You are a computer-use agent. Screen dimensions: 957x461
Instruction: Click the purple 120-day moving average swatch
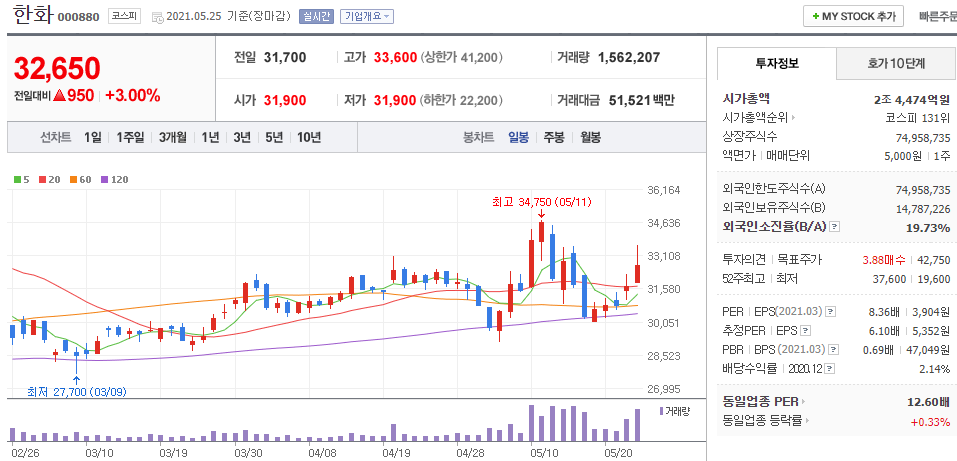click(104, 180)
